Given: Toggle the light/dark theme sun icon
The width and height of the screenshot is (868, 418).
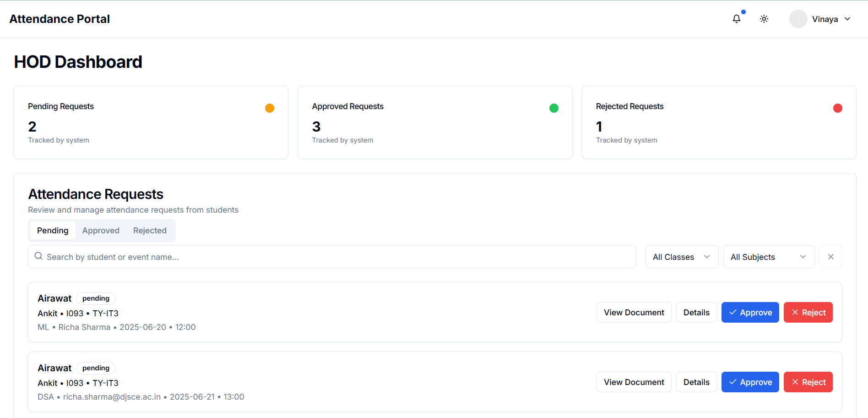Looking at the screenshot, I should 764,19.
